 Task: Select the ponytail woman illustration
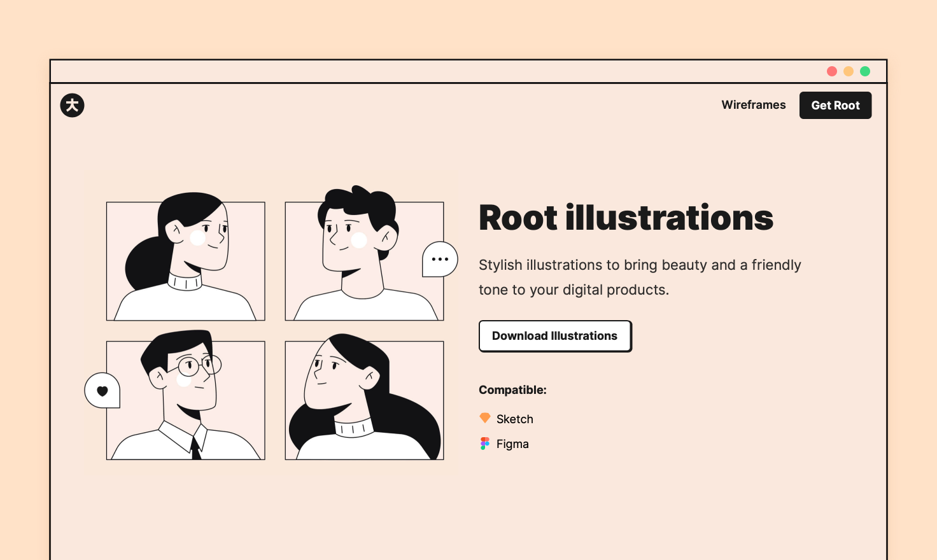(185, 260)
